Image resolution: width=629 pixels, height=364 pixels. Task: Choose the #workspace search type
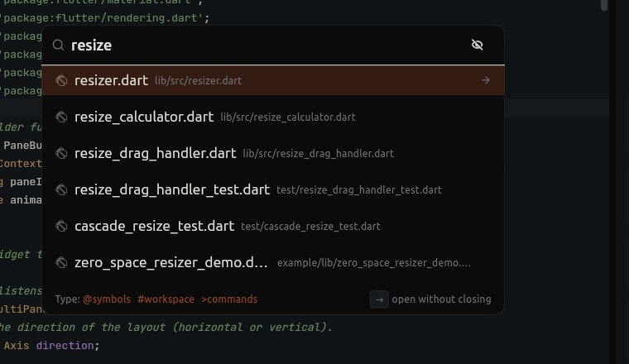coord(166,299)
